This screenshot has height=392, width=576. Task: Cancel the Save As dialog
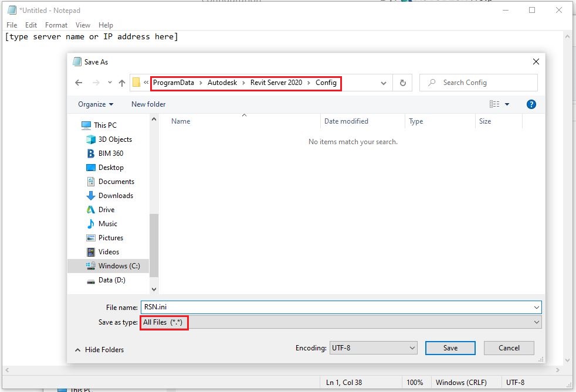coord(509,348)
